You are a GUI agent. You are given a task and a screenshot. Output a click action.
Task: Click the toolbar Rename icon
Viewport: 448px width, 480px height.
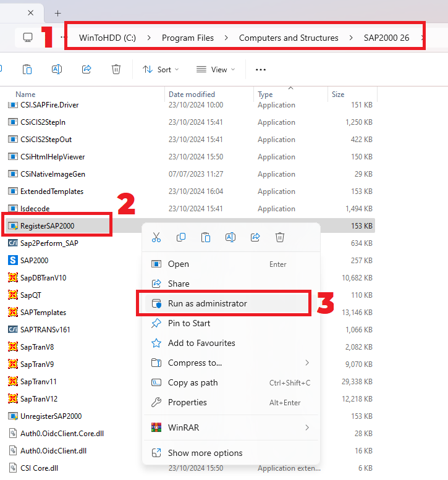[57, 69]
